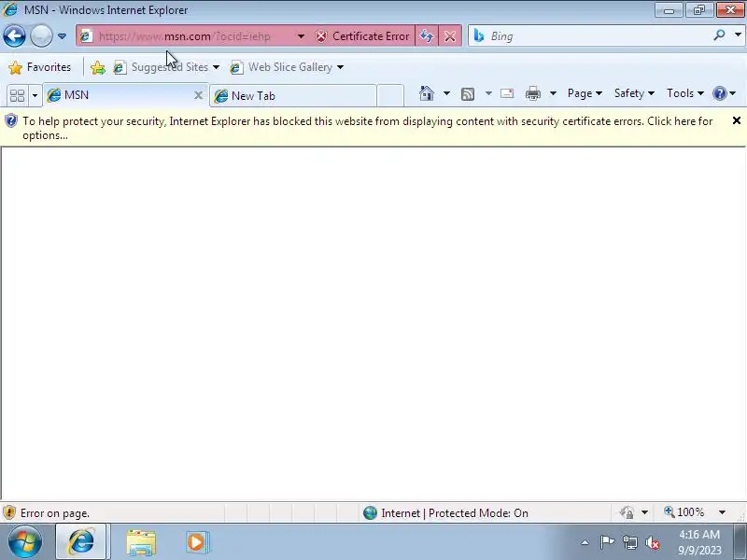
Task: Print the page with the printer icon
Action: point(532,93)
